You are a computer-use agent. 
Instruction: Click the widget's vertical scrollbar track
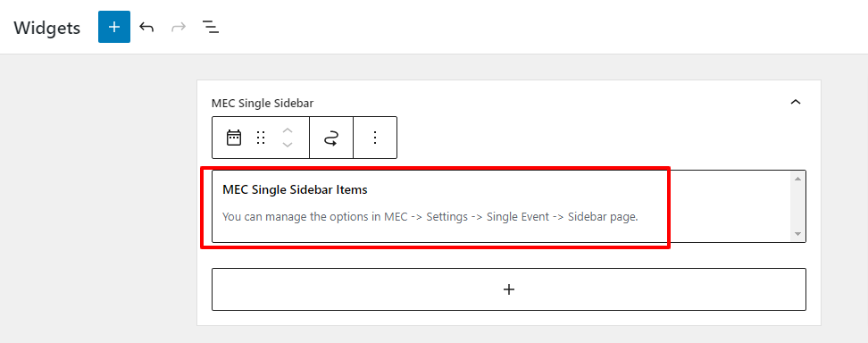[797, 206]
